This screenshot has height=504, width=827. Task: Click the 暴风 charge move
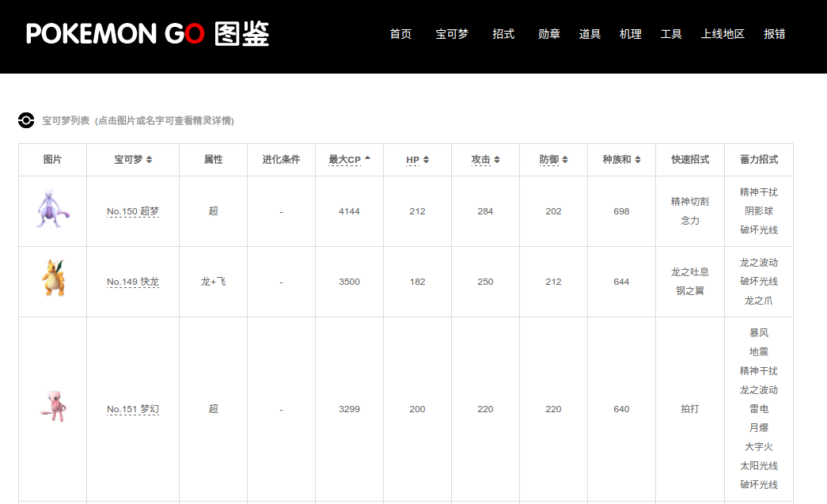pos(758,332)
